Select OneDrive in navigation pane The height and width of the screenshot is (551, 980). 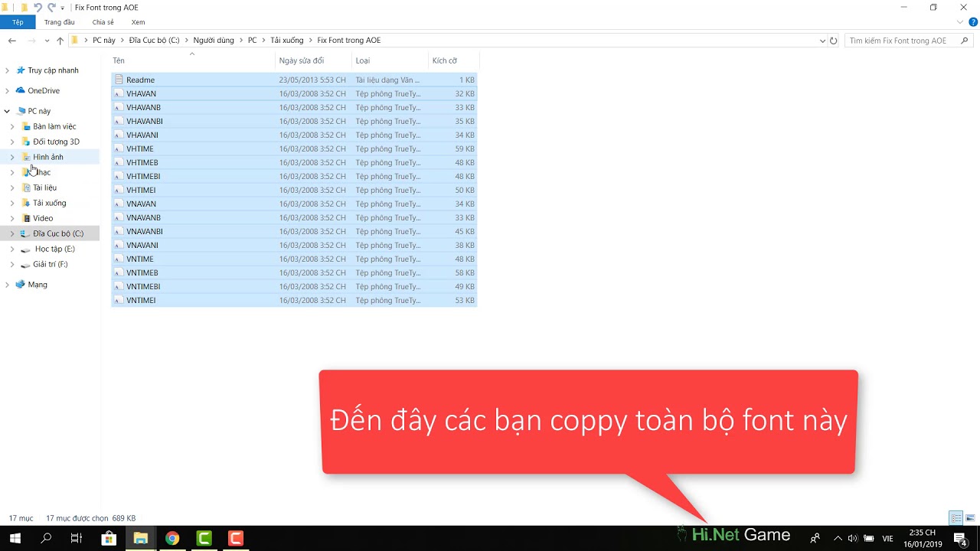coord(44,90)
